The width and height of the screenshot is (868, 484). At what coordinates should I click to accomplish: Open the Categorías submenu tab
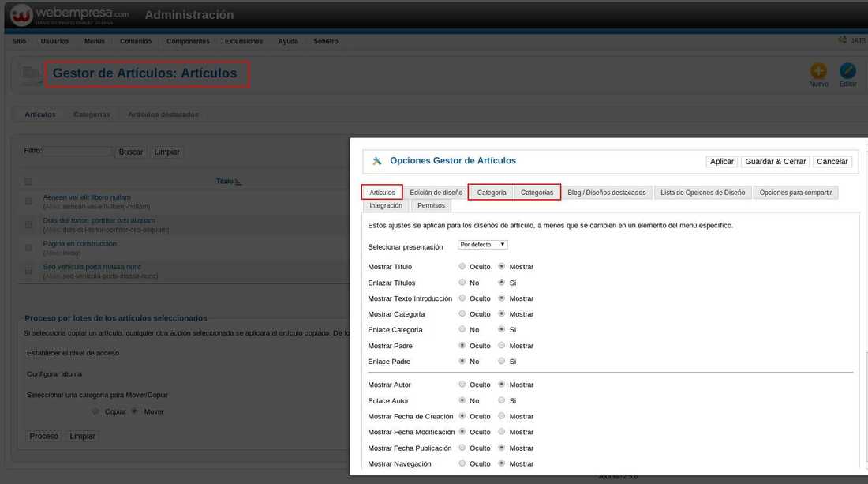pos(92,114)
